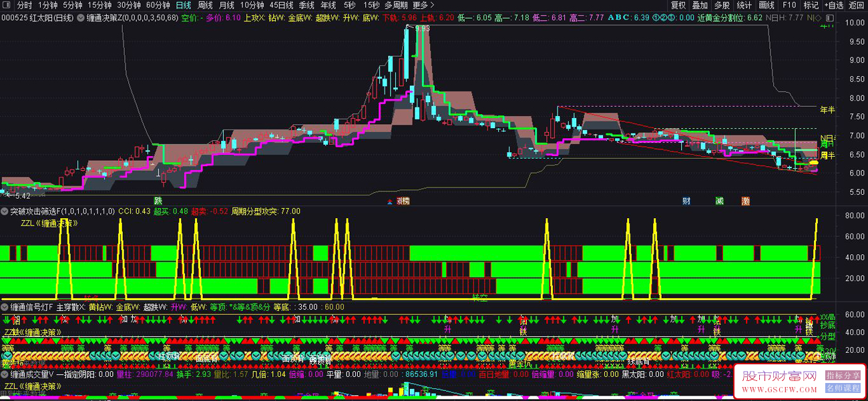Expand 缠通信号灯F indicator dropdown
The width and height of the screenshot is (868, 401).
(5, 308)
